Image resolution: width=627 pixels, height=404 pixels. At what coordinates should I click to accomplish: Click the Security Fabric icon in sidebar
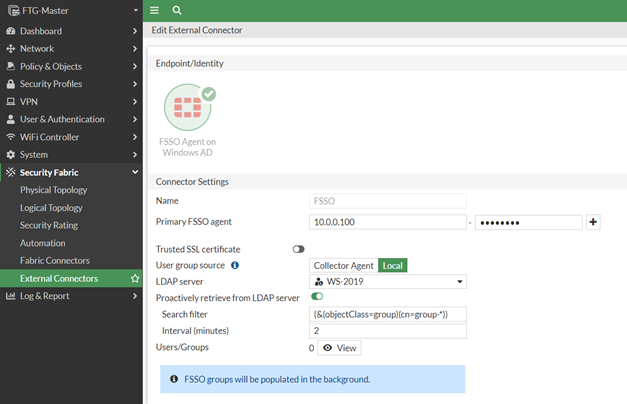tap(11, 172)
